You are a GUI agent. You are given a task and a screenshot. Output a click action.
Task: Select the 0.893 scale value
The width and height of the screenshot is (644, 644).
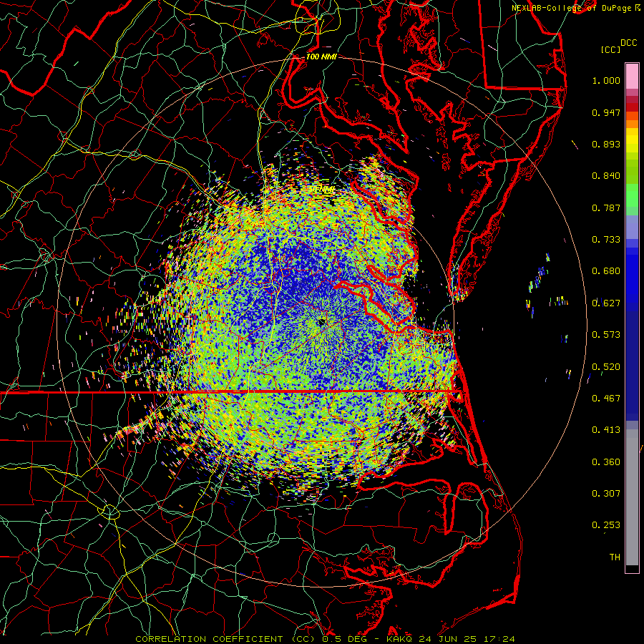click(606, 144)
